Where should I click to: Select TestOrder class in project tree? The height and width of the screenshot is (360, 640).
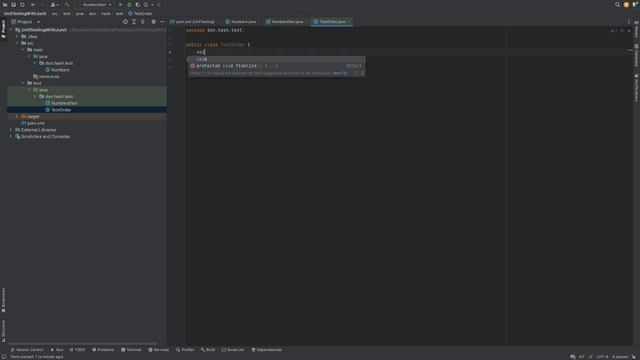pos(58,110)
